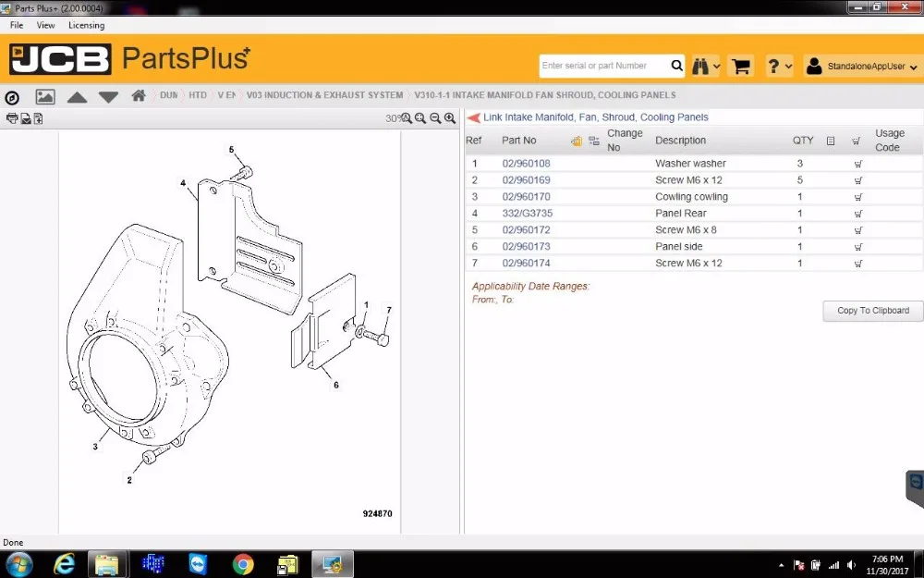Open the Licensing menu

(x=86, y=25)
